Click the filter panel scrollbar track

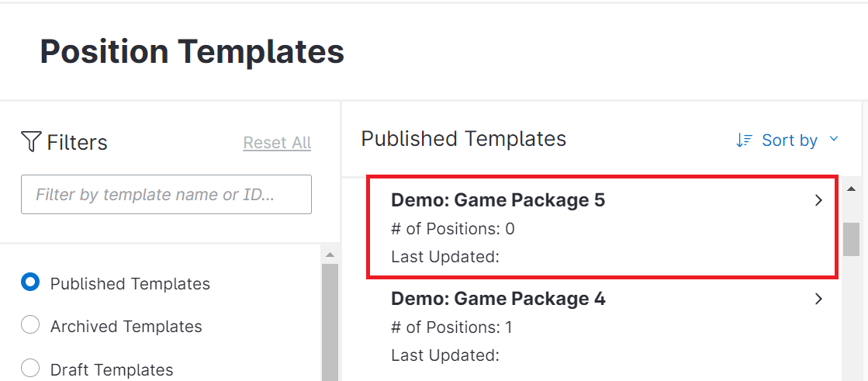(x=330, y=326)
